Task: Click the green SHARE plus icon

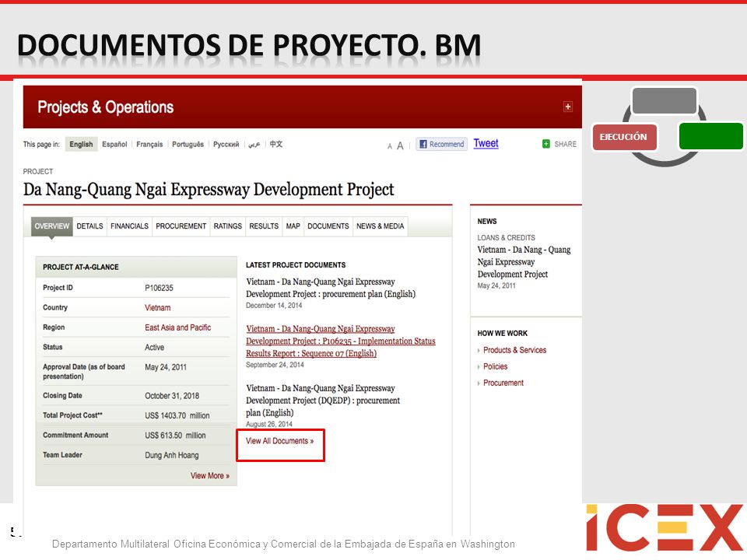Action: [546, 144]
